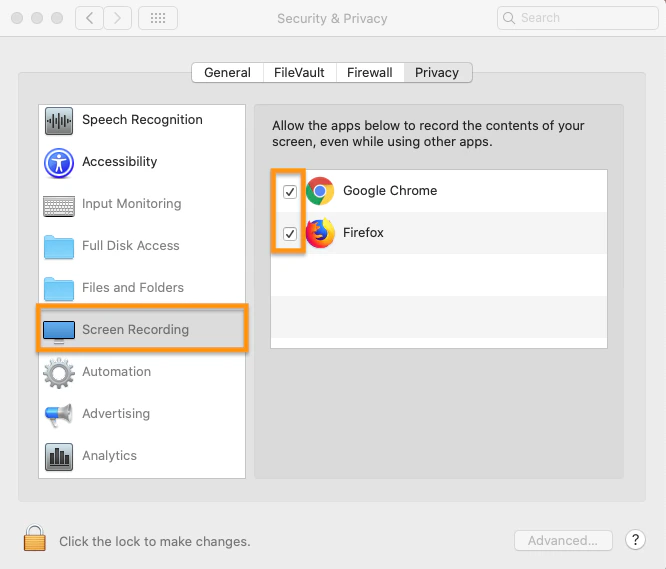Click the Automation gear icon
The width and height of the screenshot is (666, 569).
(59, 373)
